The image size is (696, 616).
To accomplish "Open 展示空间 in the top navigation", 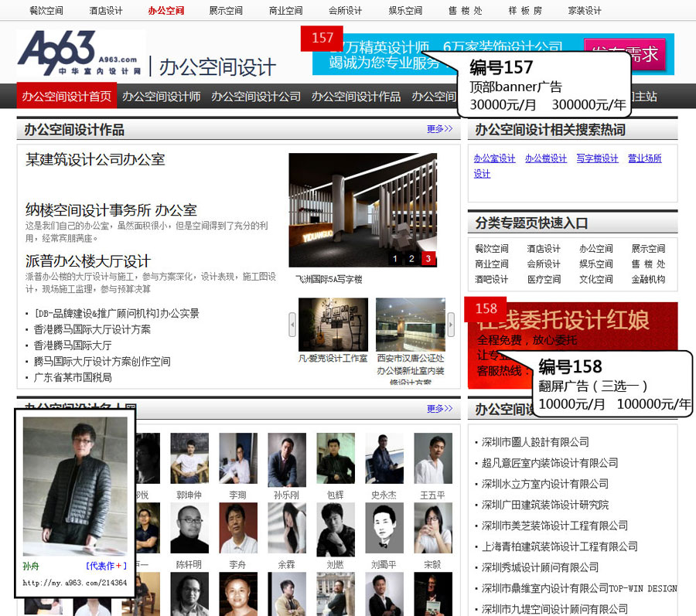I will (226, 11).
